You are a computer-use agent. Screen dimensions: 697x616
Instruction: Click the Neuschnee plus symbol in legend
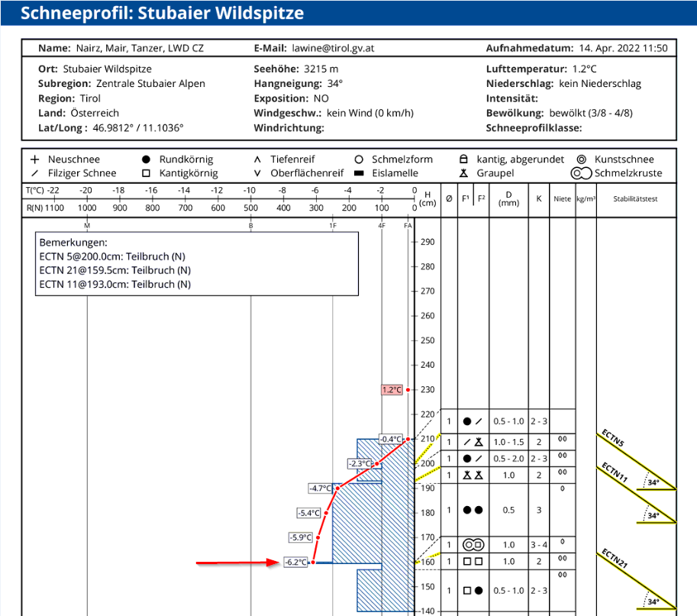pyautogui.click(x=34, y=159)
